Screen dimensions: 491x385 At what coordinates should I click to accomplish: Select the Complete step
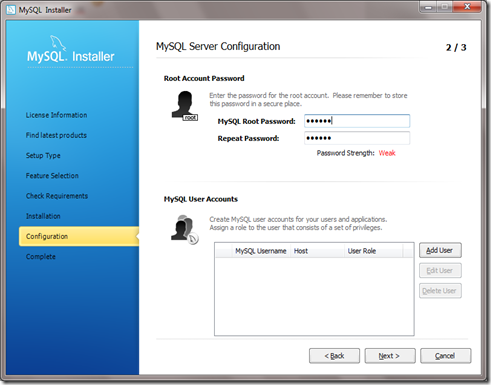pos(41,257)
